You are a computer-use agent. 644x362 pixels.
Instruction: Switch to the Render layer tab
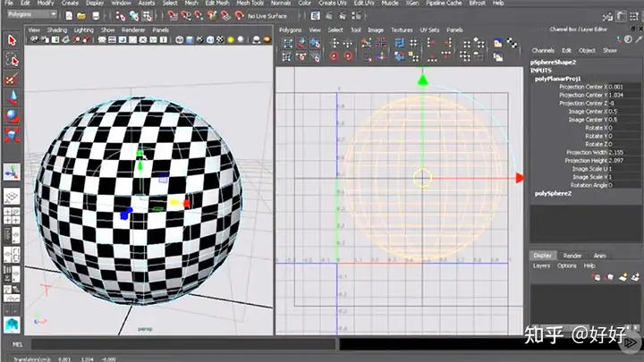[x=572, y=256]
